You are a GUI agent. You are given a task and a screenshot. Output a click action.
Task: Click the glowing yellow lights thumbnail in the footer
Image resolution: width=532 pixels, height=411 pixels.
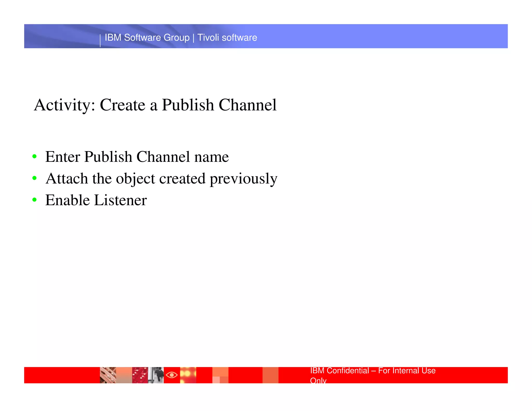tap(188, 375)
